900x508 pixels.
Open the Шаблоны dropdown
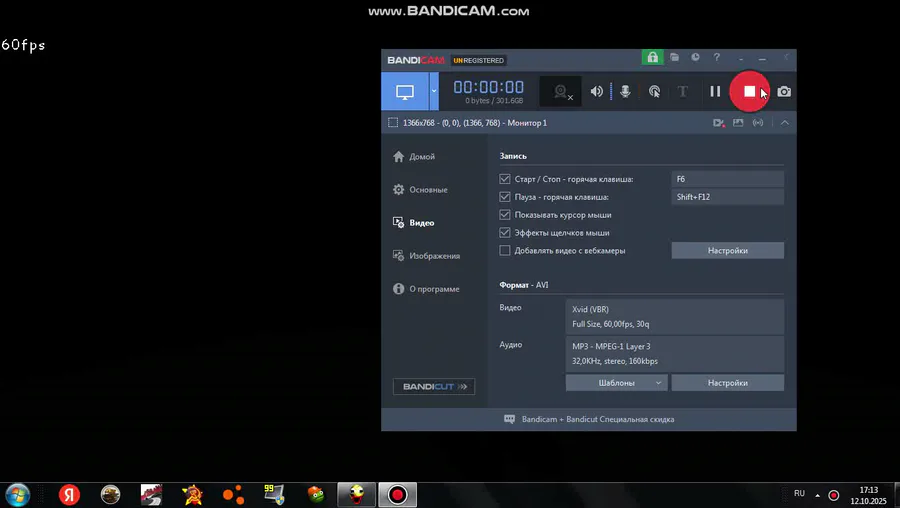tap(616, 383)
